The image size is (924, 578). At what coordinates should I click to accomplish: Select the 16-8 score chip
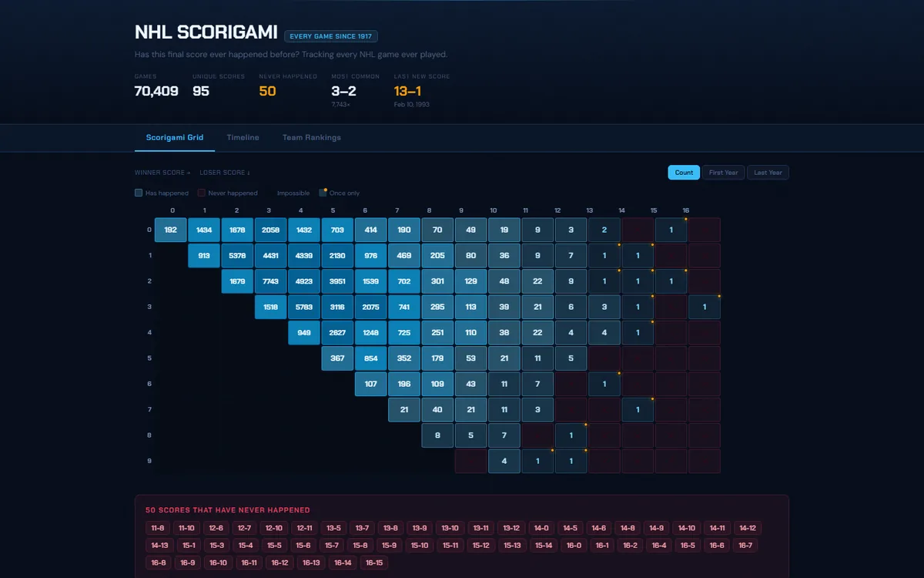[159, 563]
